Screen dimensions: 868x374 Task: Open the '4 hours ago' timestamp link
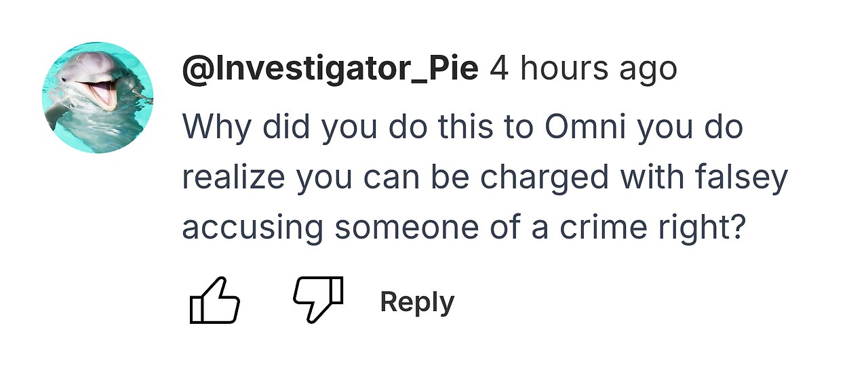pos(583,69)
